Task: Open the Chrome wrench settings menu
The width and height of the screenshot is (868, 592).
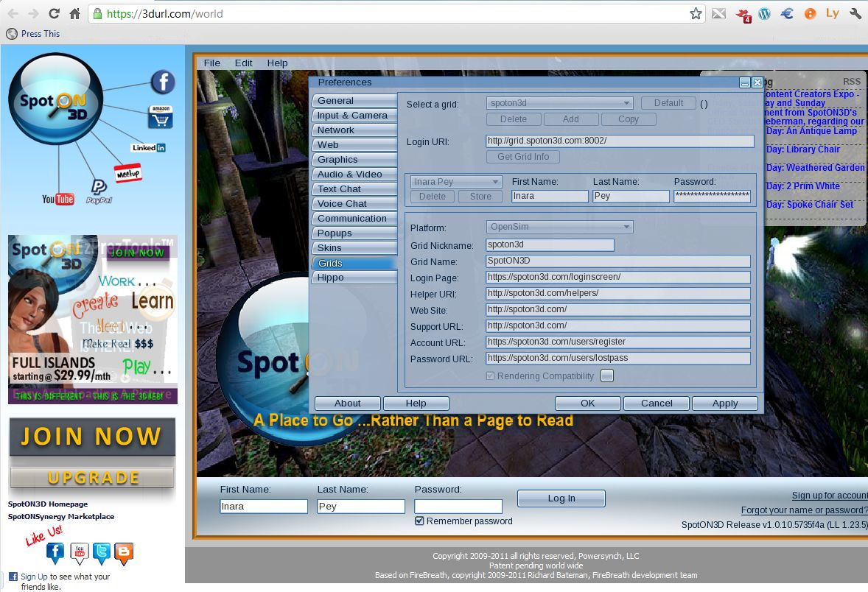Action: (x=855, y=13)
